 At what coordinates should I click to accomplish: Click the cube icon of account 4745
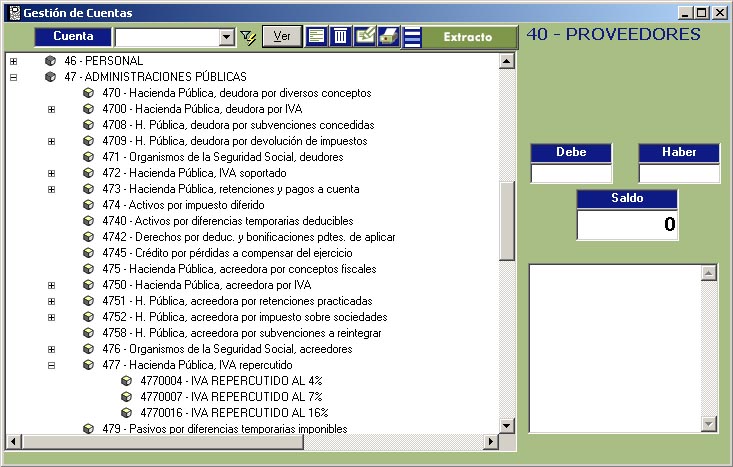88,253
